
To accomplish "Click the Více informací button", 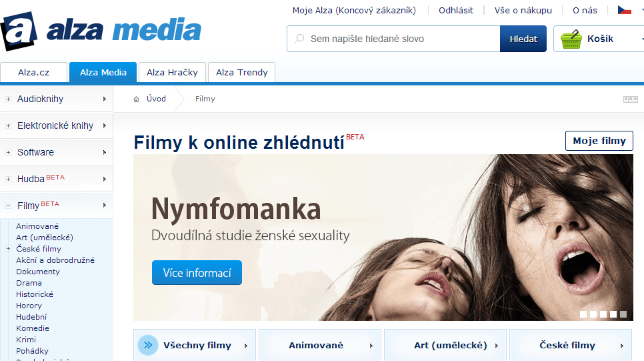I will point(197,273).
